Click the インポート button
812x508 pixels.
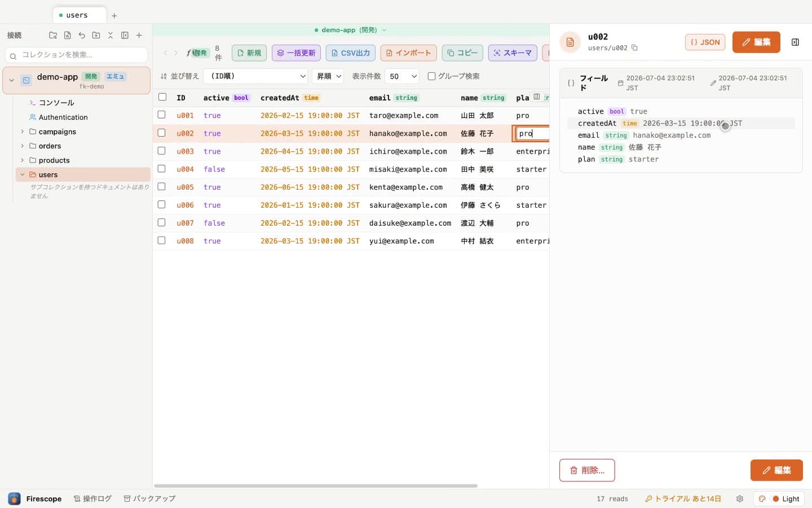click(408, 52)
